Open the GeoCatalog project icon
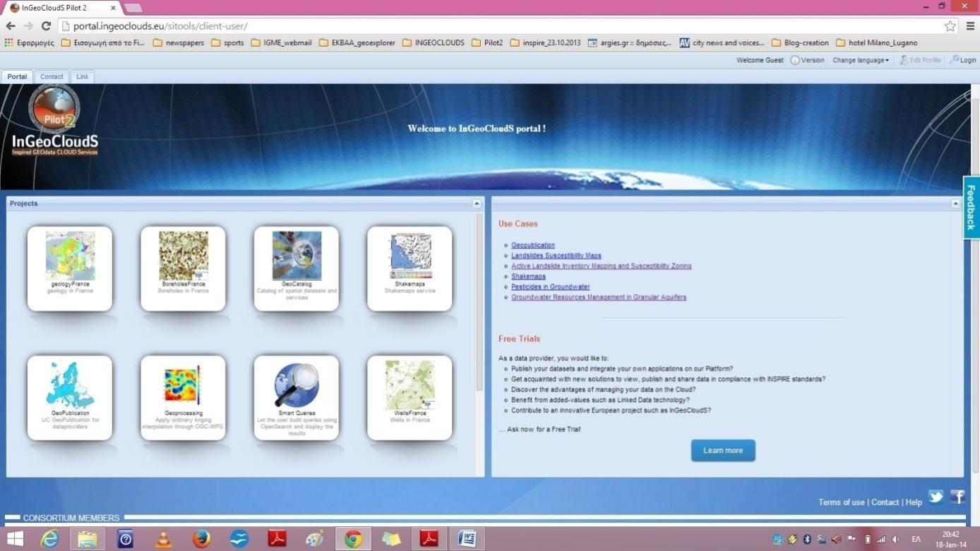 tap(297, 256)
